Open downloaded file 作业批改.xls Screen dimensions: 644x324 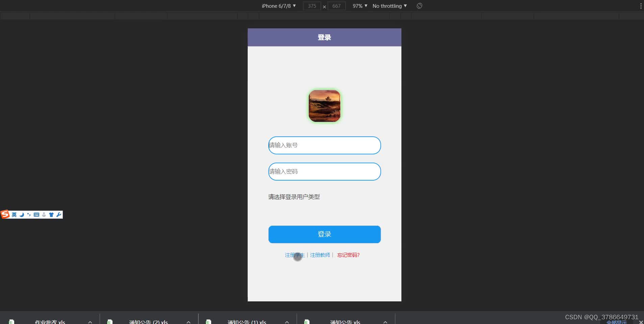pos(50,322)
